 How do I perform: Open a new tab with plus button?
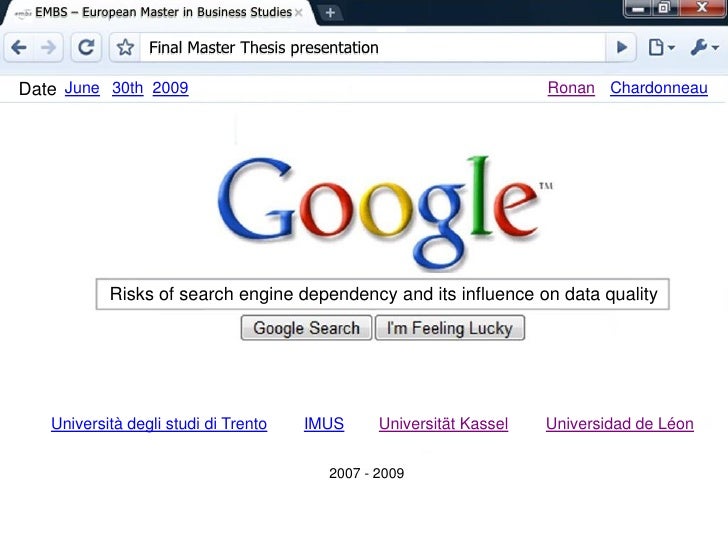330,13
